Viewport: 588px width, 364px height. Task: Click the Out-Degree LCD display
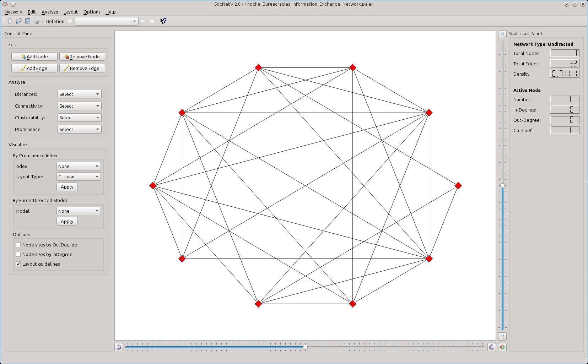565,120
